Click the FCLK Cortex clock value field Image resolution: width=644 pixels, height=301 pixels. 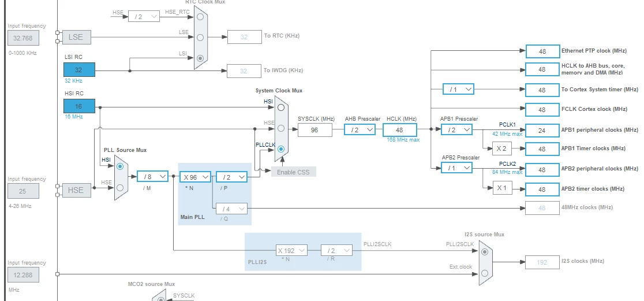[x=542, y=110]
